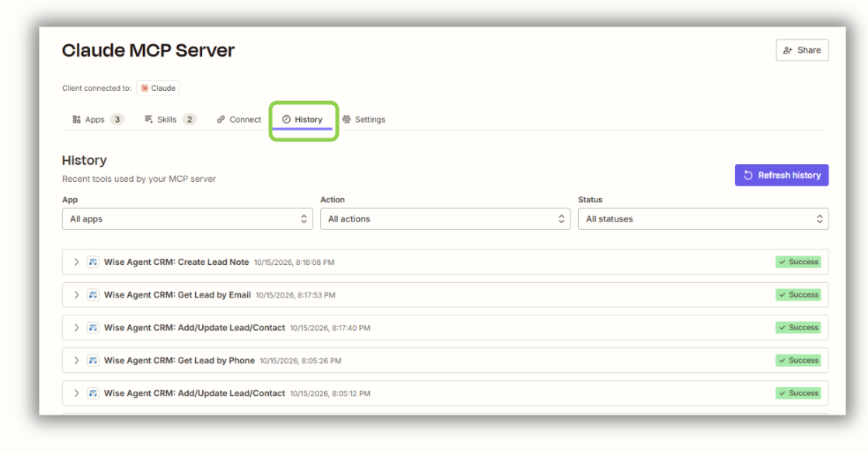Click the Refresh history button
This screenshot has width=868, height=453.
782,175
